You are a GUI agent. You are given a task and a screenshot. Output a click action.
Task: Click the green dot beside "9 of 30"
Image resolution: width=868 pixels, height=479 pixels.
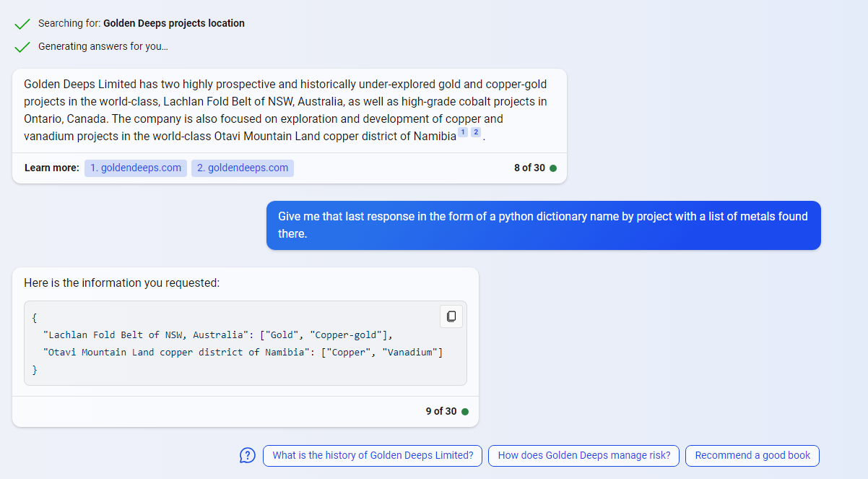pyautogui.click(x=465, y=412)
